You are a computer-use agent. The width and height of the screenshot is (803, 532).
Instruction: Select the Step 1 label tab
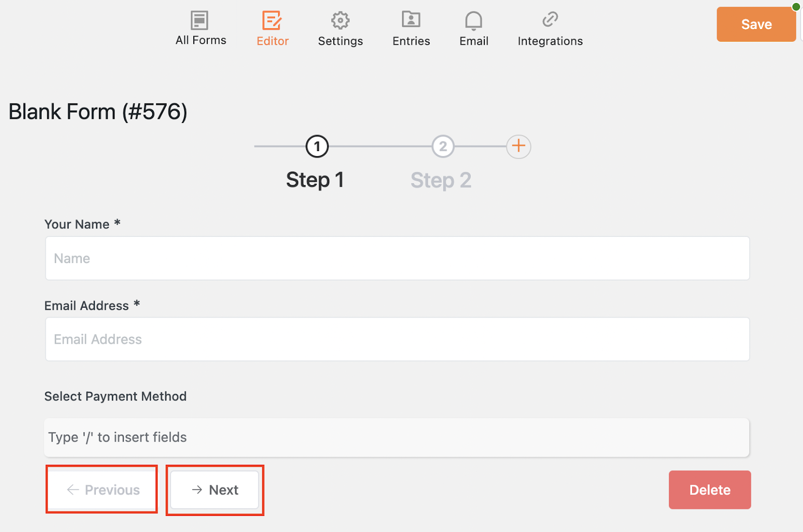coord(315,180)
